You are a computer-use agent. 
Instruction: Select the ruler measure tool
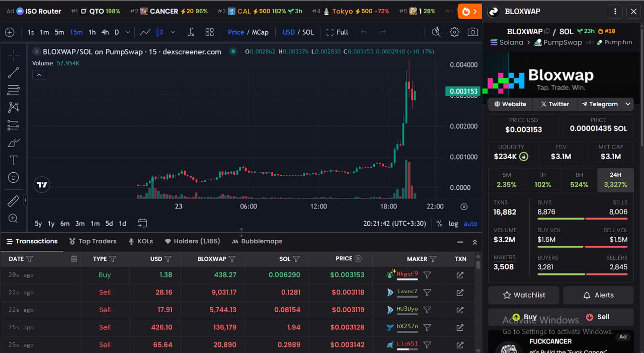[x=14, y=201]
